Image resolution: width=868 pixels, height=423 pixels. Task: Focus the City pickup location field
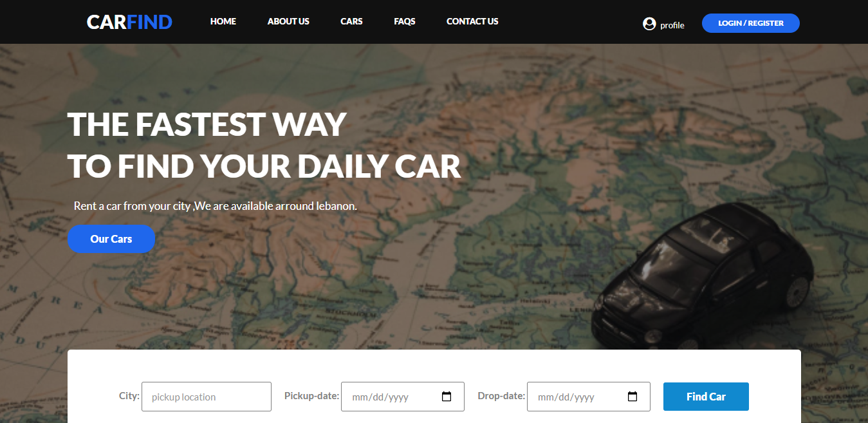[207, 397]
